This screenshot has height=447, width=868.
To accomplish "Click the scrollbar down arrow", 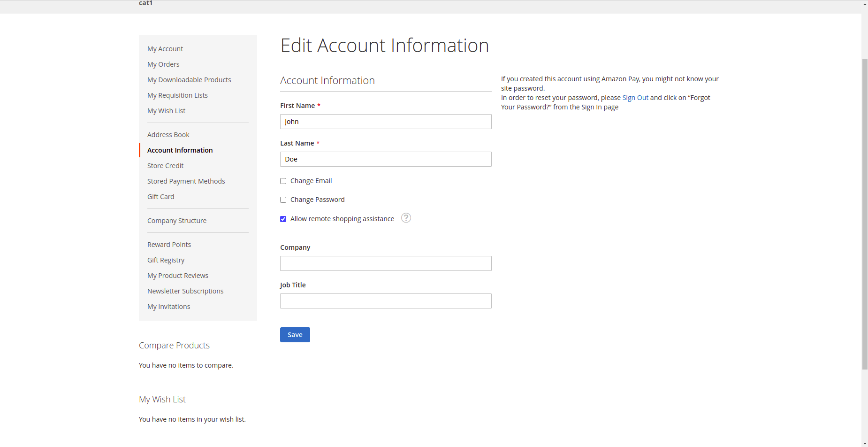I will [865, 444].
